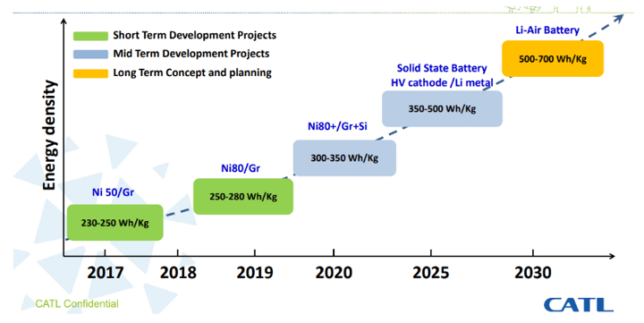Viewport: 644px width, 323px height.
Task: Click the 250-280 Wh/Kg green box
Action: click(243, 197)
